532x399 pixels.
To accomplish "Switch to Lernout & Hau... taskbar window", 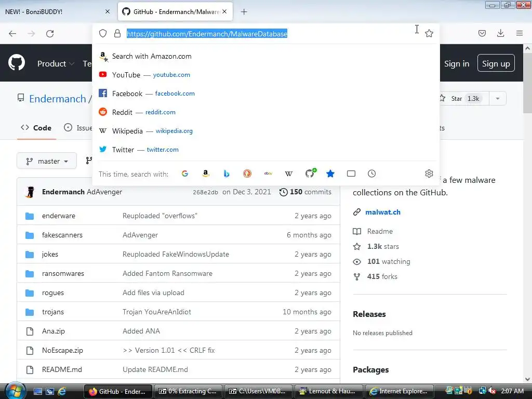I will coord(329,391).
